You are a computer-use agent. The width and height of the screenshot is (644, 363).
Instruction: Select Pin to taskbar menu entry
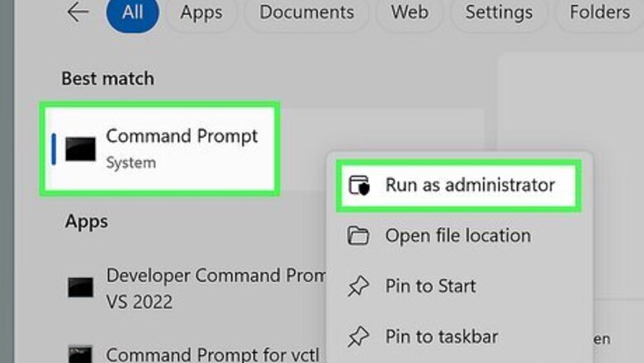pyautogui.click(x=441, y=337)
